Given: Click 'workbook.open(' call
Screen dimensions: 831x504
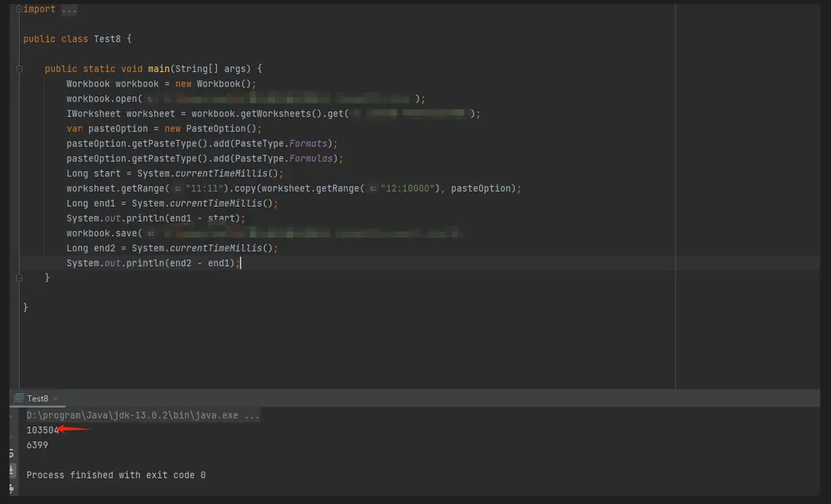Looking at the screenshot, I should point(104,99).
